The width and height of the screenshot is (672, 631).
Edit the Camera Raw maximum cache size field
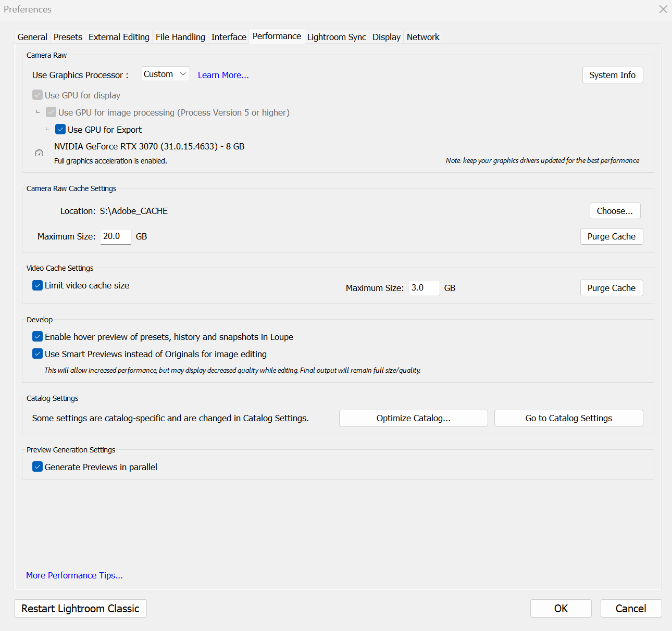pos(115,236)
